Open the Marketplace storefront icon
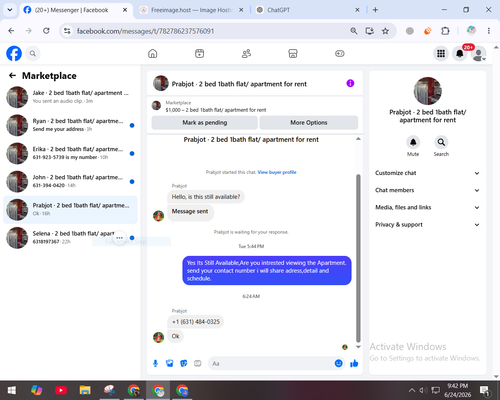500x400 pixels. click(293, 54)
